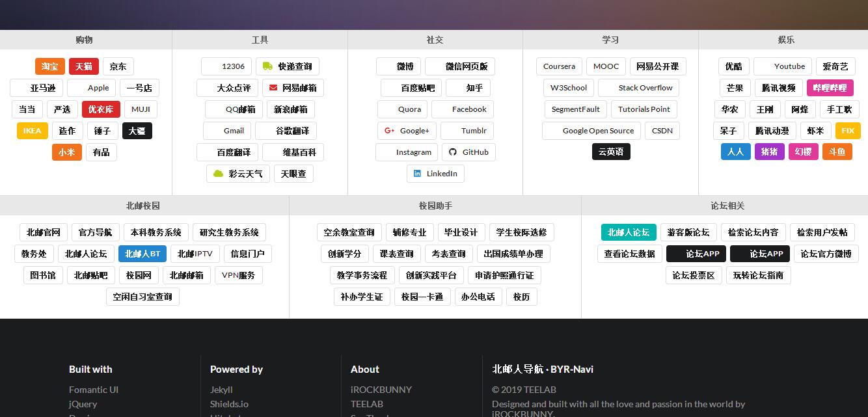Follow the Jekyll footer link

(x=221, y=390)
